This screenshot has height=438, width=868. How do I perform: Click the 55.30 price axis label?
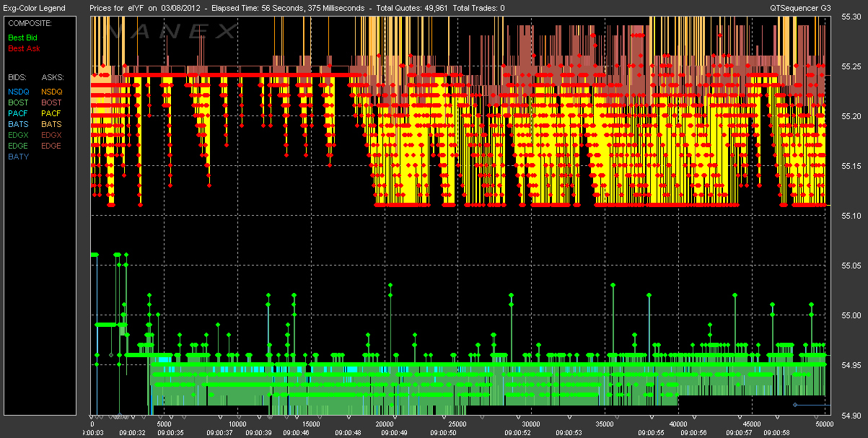pos(851,17)
